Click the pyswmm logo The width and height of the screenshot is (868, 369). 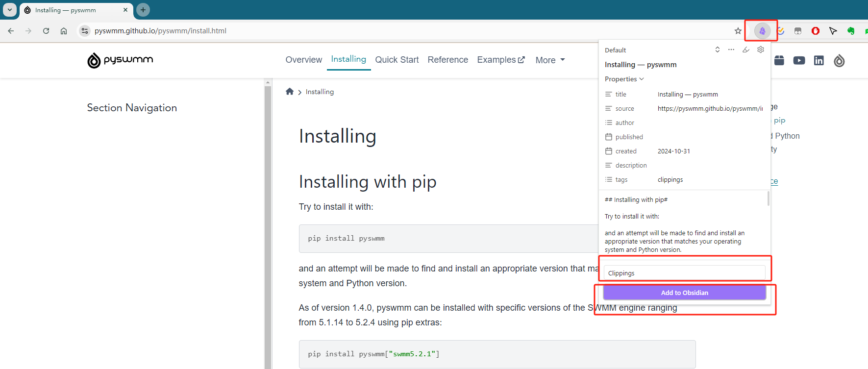pos(120,60)
